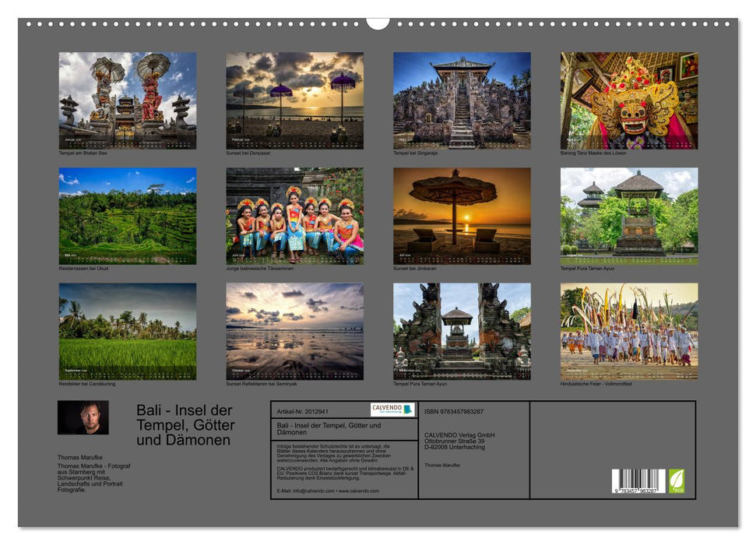Select the November 'Tempel Pura Taman Ayun' image
The width and height of the screenshot is (756, 545).
pos(461,331)
